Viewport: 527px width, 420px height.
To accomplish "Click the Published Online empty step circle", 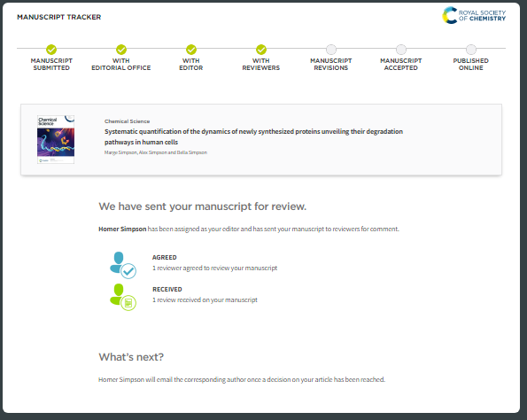I will 471,50.
